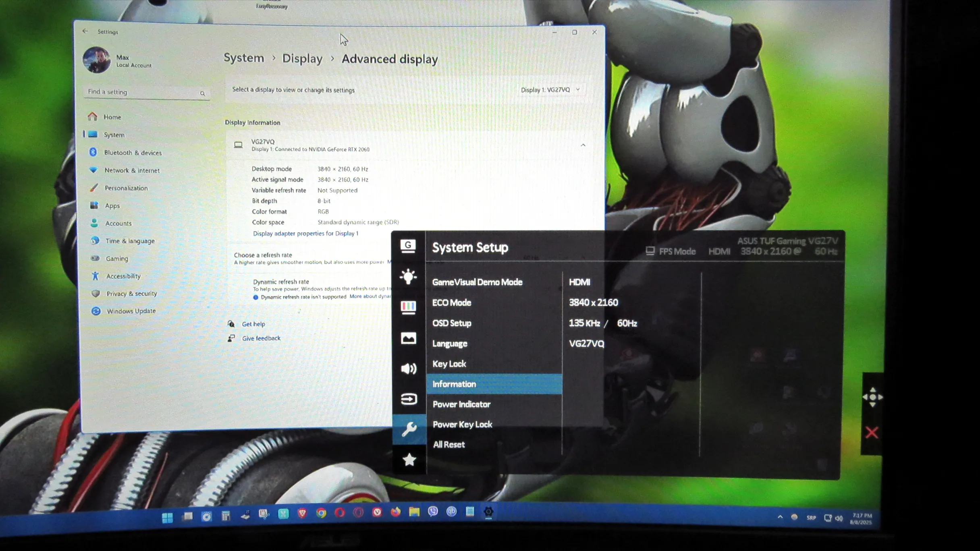980x551 pixels.
Task: Open File Explorer folder in taskbar
Action: tap(414, 512)
